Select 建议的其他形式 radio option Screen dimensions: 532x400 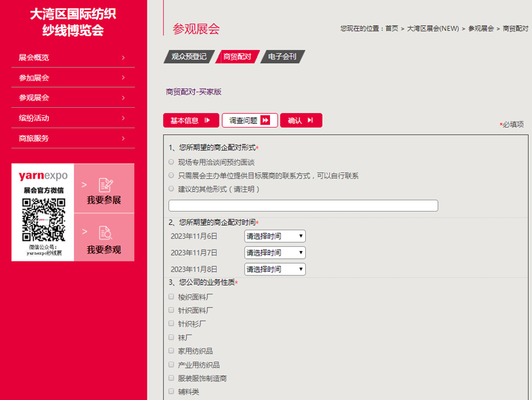point(172,189)
